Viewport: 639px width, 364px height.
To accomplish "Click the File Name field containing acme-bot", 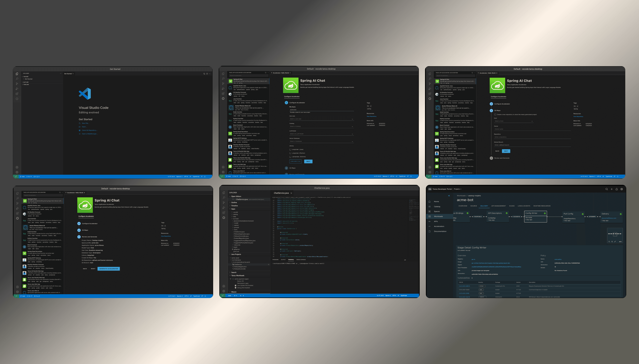I will pyautogui.click(x=321, y=109).
